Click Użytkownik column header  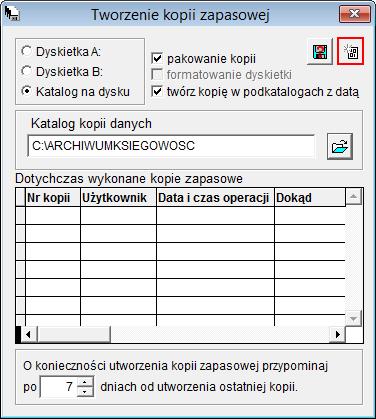point(118,198)
